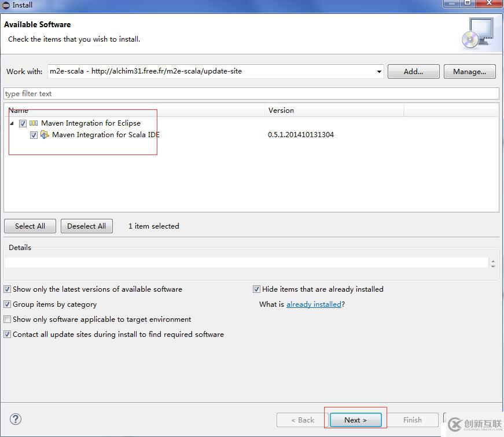Click the '1 item selected' status text
Image resolution: width=504 pixels, height=437 pixels.
pyautogui.click(x=154, y=226)
